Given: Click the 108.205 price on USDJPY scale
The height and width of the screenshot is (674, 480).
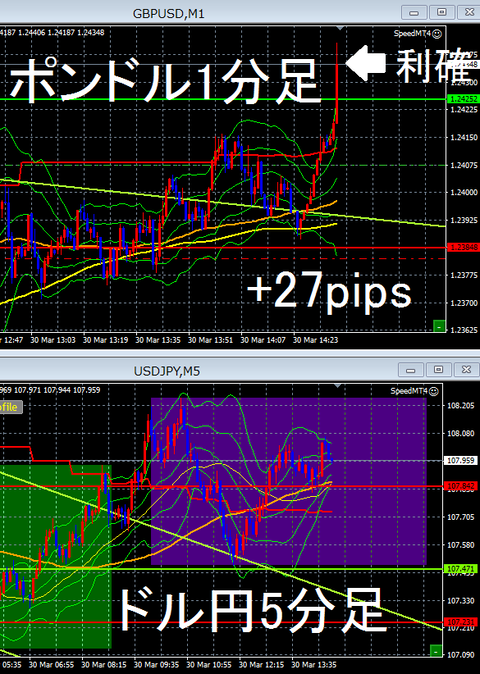Looking at the screenshot, I should [461, 405].
